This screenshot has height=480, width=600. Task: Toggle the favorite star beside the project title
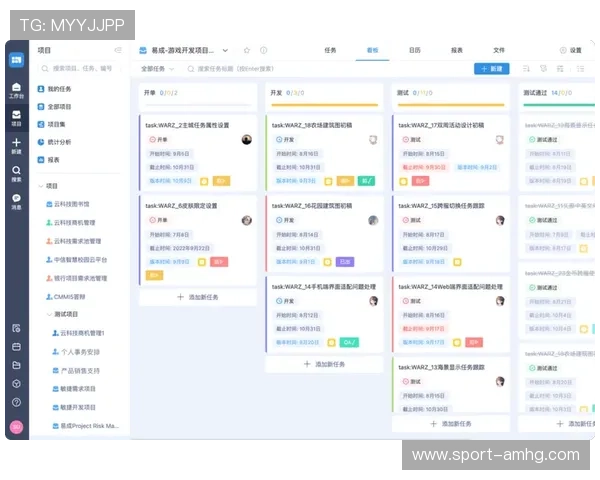[x=247, y=50]
